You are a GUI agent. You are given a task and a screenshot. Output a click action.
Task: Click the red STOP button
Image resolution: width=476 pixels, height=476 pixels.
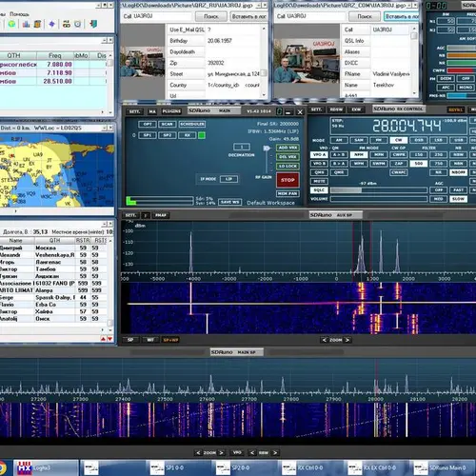(288, 180)
